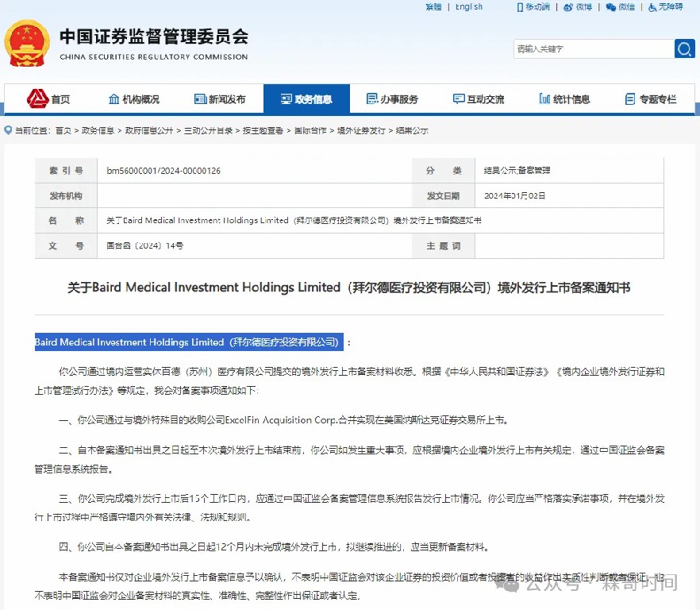Click the paragraph about 12个月内 deadline
Viewport: 700px width, 610px height.
tap(274, 547)
